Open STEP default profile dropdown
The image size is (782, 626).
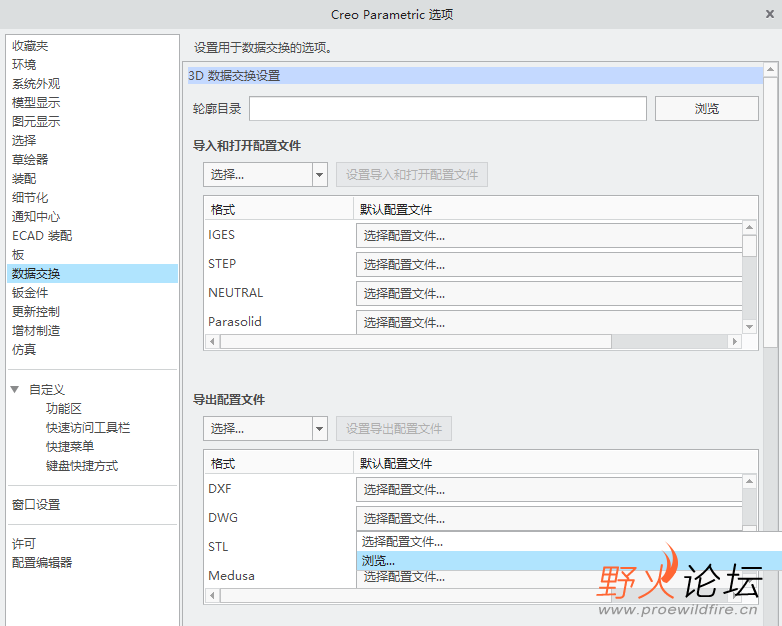tap(549, 264)
